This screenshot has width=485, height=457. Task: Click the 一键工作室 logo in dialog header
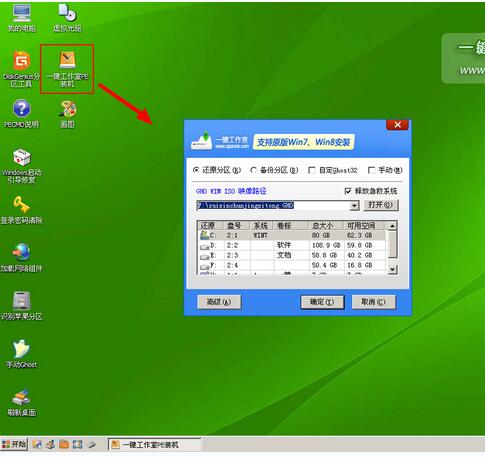(220, 141)
